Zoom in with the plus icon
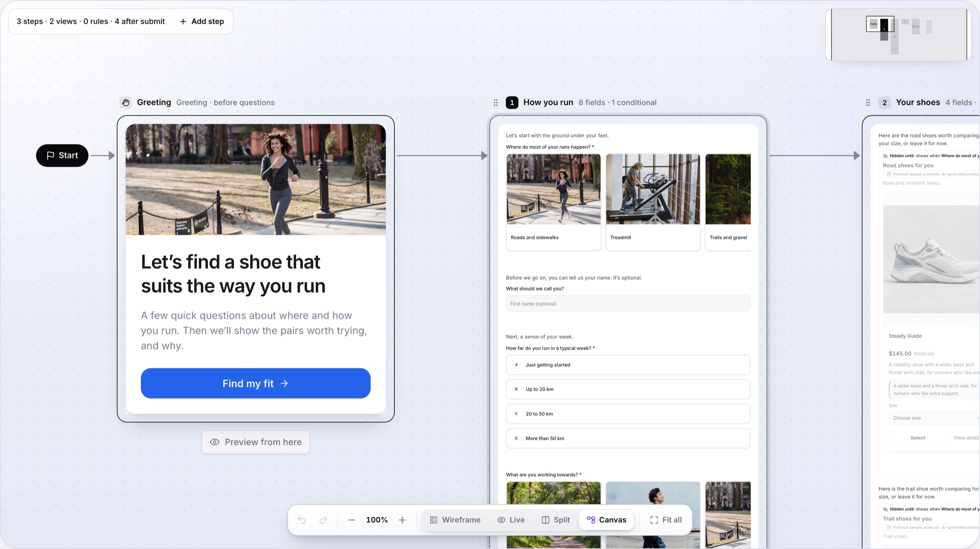 pyautogui.click(x=402, y=520)
